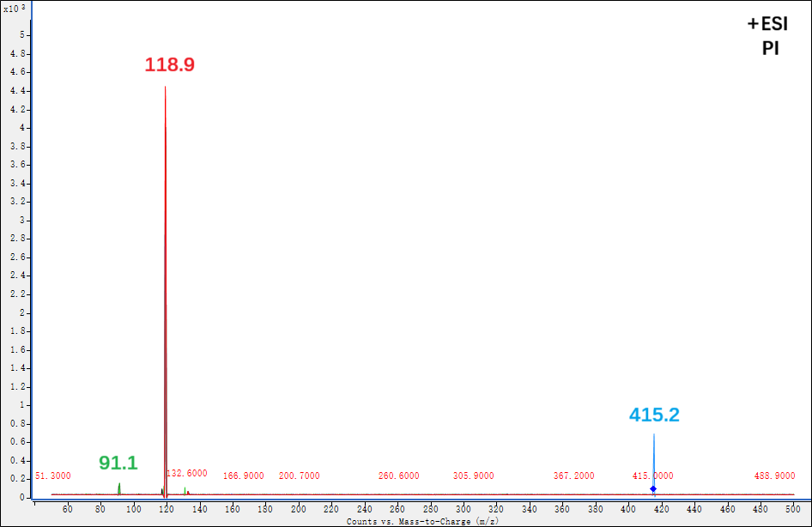Click the blue diamond marker at 415
The height and width of the screenshot is (527, 812).
[653, 489]
